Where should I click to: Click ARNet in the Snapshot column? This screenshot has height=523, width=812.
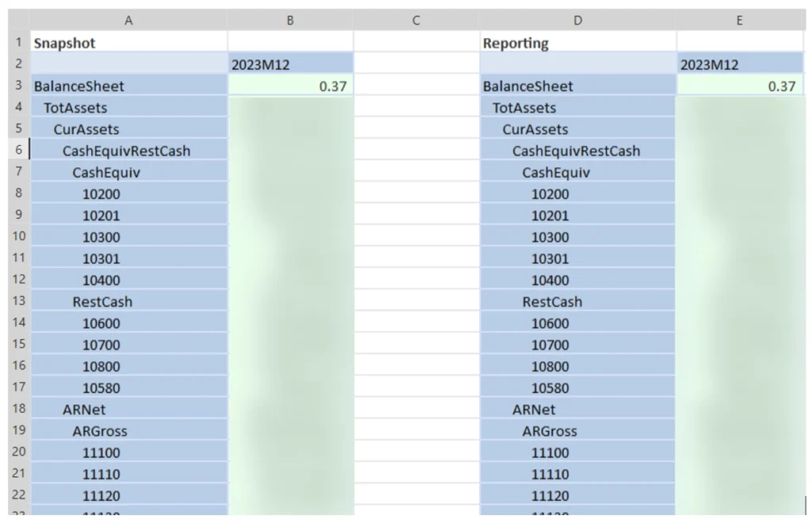point(84,410)
